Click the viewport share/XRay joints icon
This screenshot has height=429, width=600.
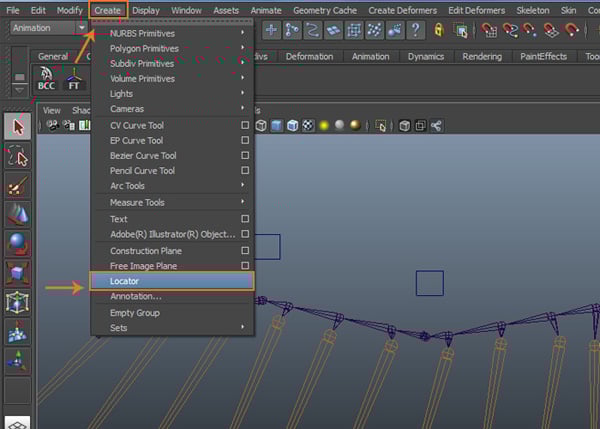[436, 126]
